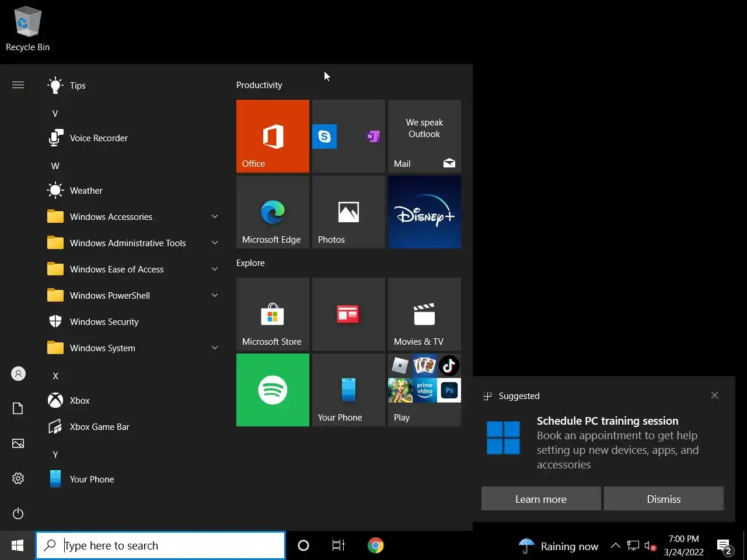
Task: Click the Power button in Start sidebar
Action: point(18,513)
